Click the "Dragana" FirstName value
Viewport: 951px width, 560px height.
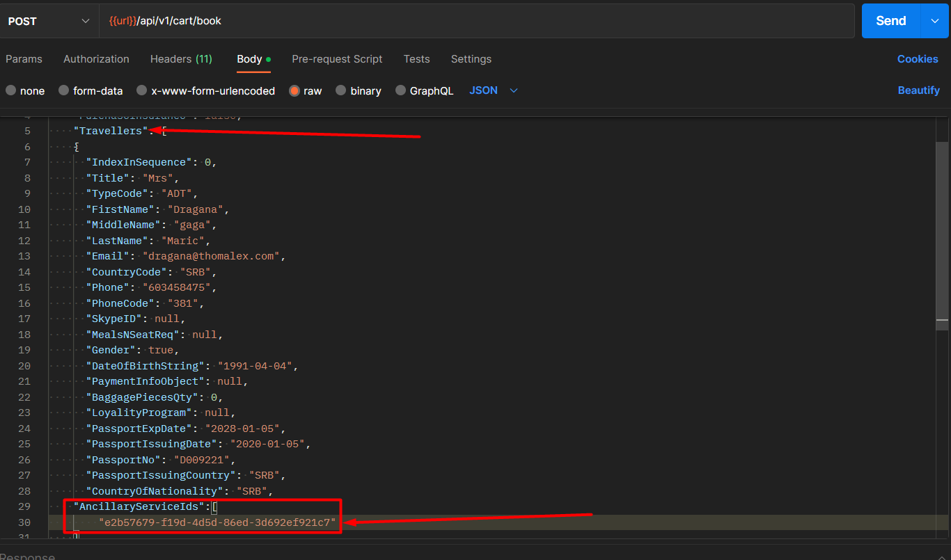196,209
